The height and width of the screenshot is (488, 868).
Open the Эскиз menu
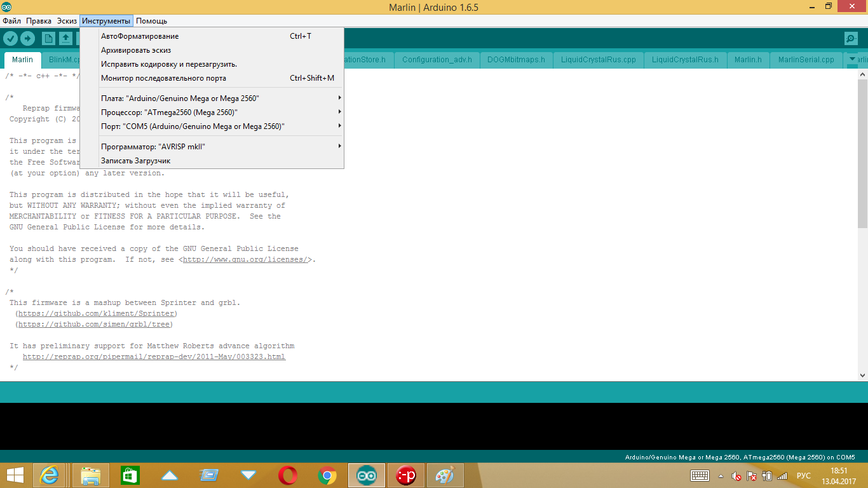tap(67, 21)
